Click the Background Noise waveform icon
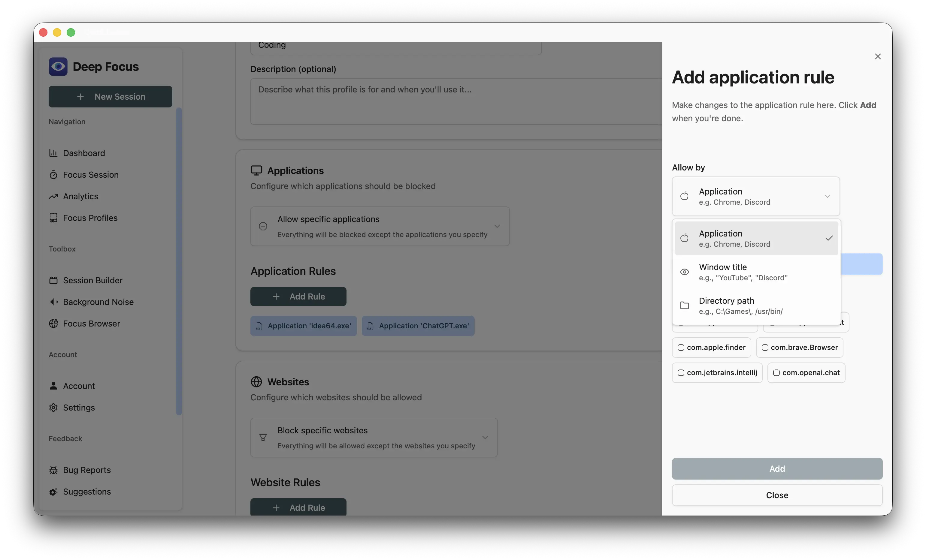Image resolution: width=926 pixels, height=560 pixels. click(53, 302)
